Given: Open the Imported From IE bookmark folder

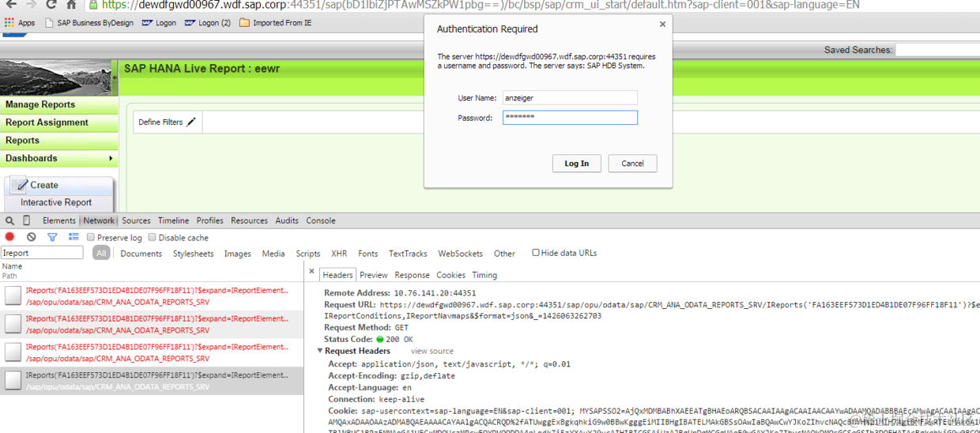Looking at the screenshot, I should coord(275,23).
